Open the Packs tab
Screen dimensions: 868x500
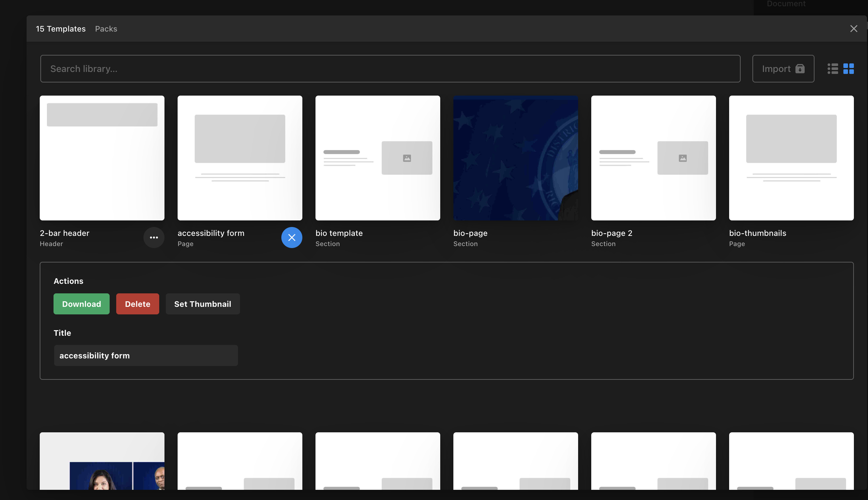pyautogui.click(x=106, y=29)
